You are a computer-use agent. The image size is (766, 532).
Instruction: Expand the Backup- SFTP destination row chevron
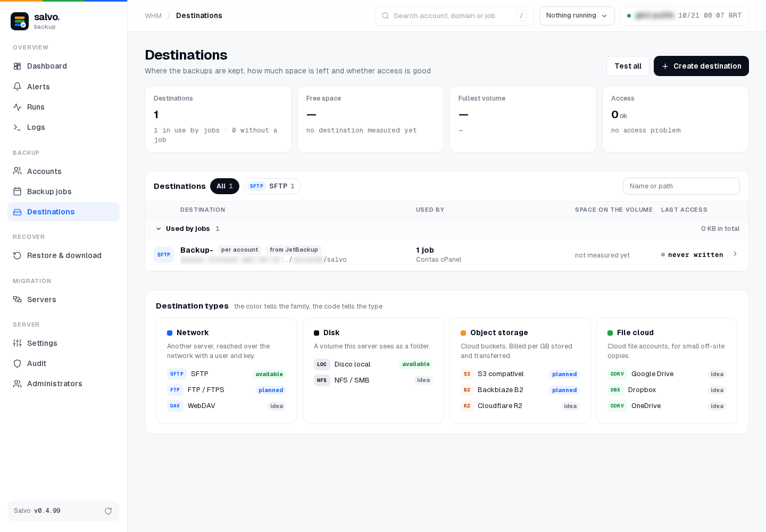[x=735, y=254]
